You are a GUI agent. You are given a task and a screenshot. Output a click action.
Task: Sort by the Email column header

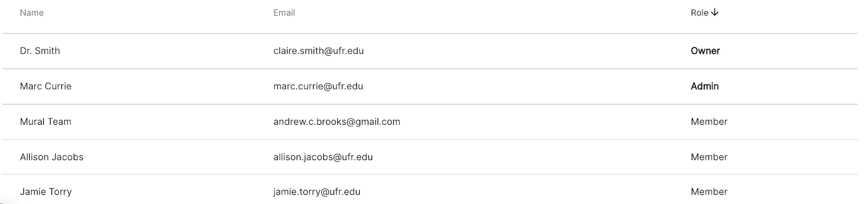tap(284, 12)
